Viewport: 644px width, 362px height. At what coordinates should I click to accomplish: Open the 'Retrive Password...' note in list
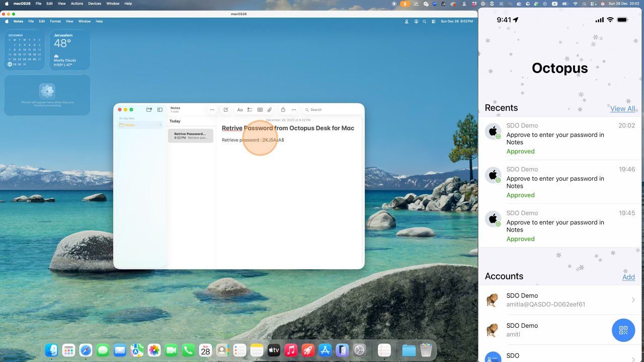pos(191,135)
